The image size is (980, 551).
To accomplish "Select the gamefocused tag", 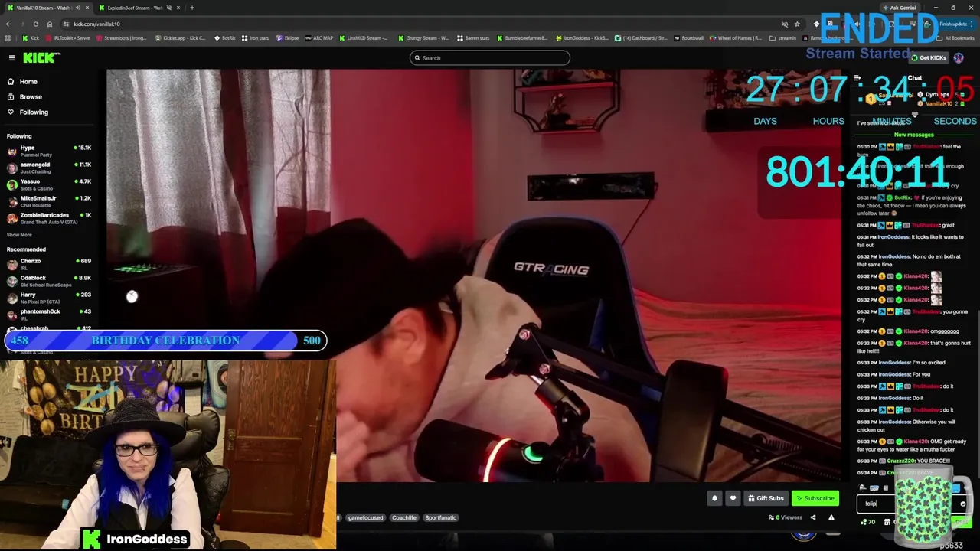I will click(x=365, y=517).
